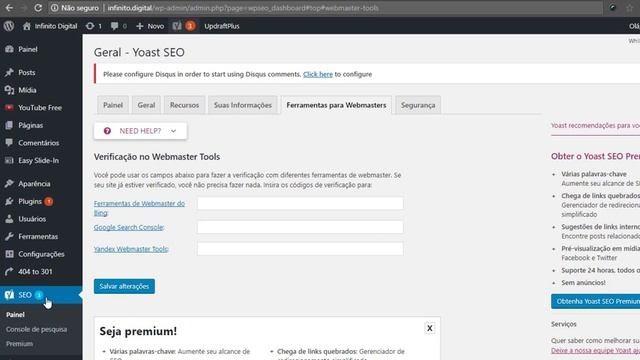Click the Posts pin icon

click(9, 73)
